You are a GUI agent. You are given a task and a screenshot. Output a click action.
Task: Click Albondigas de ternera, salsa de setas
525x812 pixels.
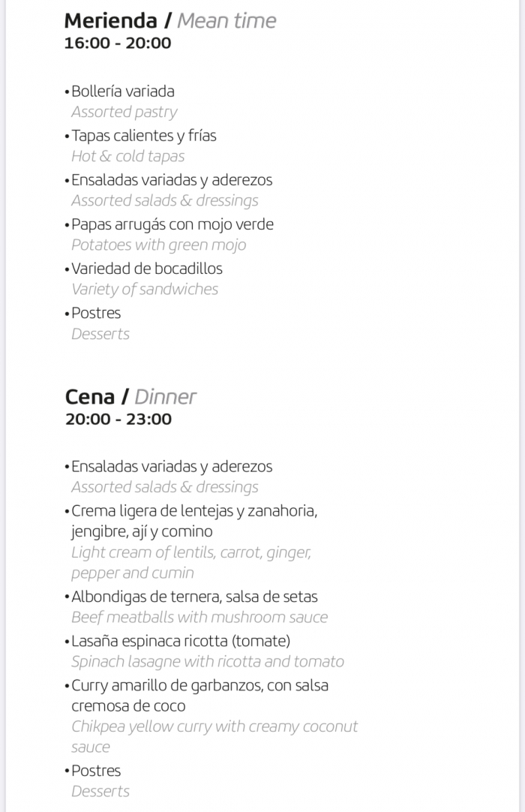coord(194,597)
